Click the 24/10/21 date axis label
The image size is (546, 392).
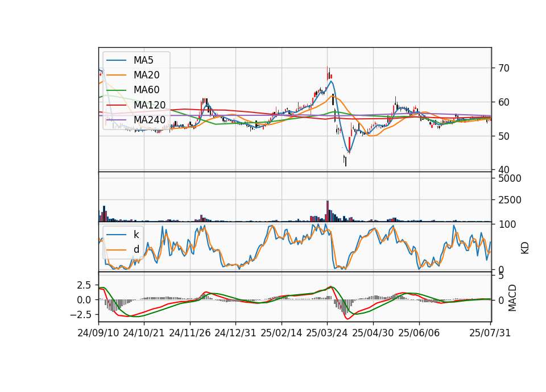144,333
